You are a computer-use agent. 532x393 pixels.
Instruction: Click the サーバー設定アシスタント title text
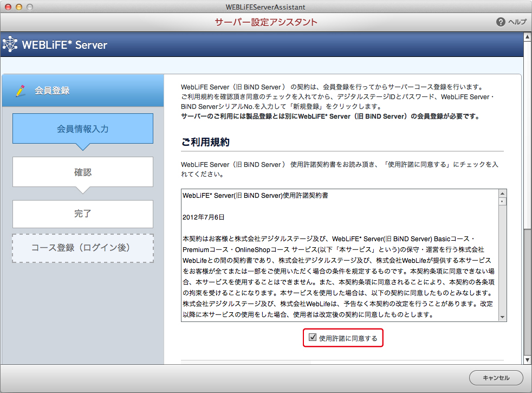[266, 22]
